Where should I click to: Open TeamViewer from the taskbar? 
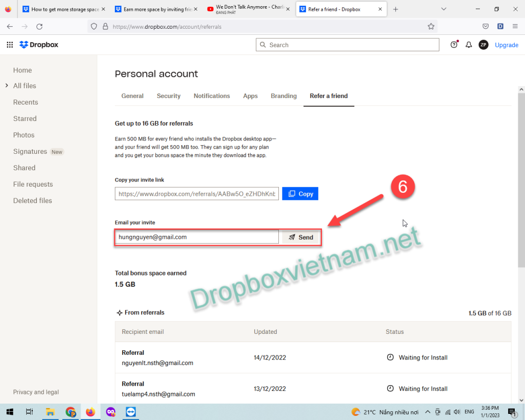131,412
